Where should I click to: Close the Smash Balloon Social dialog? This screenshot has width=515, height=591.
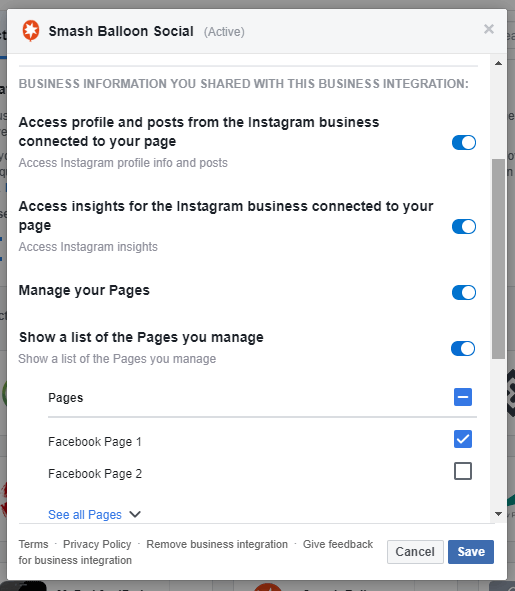pyautogui.click(x=489, y=29)
